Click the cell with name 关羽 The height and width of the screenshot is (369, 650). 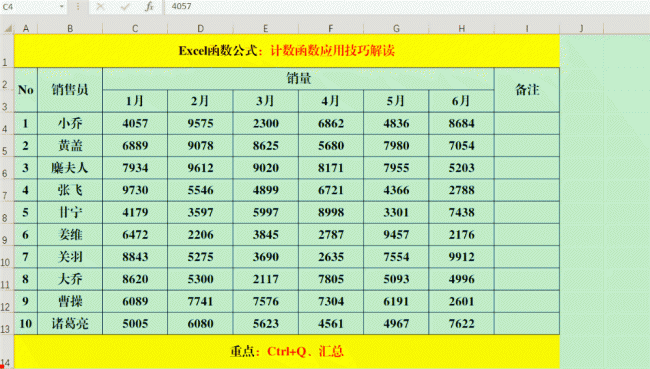pos(70,257)
